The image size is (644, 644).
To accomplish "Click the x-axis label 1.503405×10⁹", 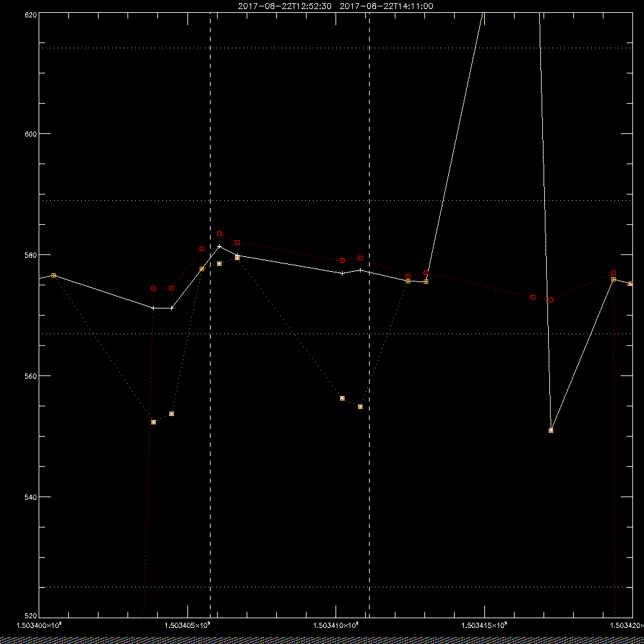I will point(187,625).
